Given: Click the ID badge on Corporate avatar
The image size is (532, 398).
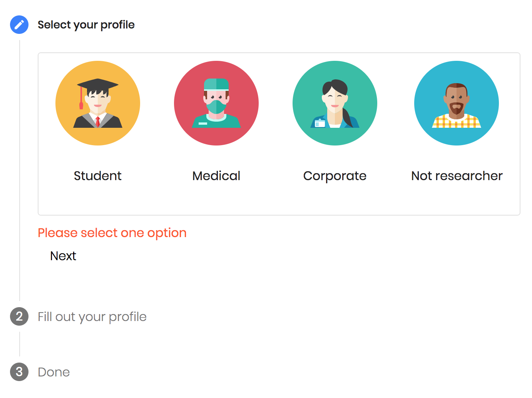Looking at the screenshot, I should tap(320, 123).
